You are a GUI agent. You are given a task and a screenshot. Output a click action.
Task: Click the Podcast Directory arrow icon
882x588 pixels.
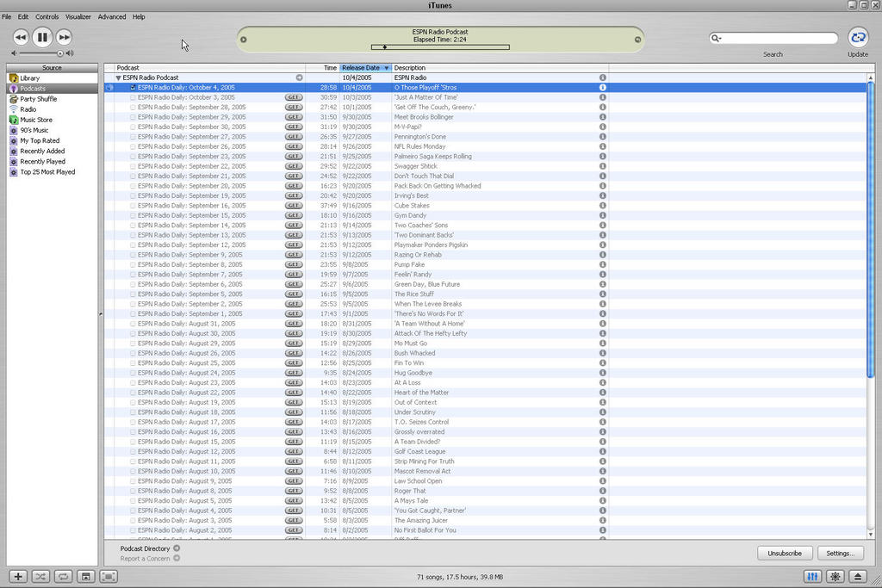pos(177,548)
